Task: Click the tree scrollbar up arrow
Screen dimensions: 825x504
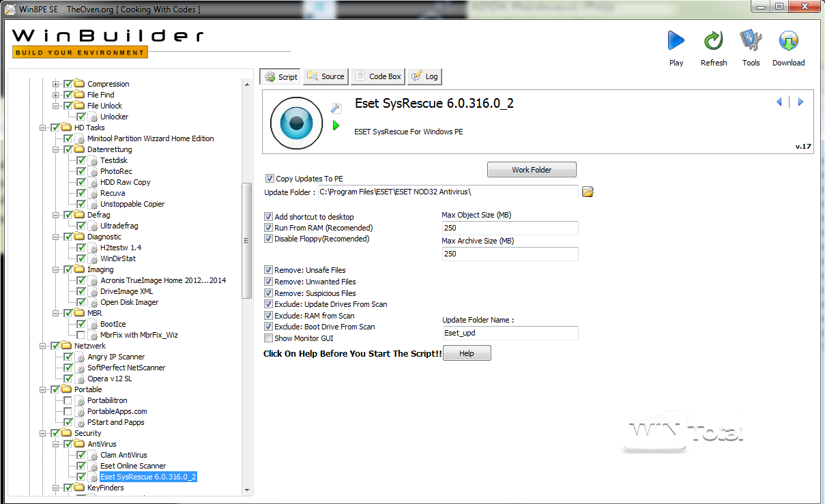Action: [x=247, y=83]
